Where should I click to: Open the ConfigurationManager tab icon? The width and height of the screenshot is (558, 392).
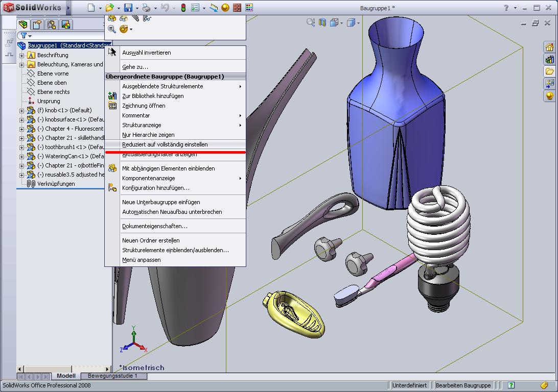[x=52, y=25]
